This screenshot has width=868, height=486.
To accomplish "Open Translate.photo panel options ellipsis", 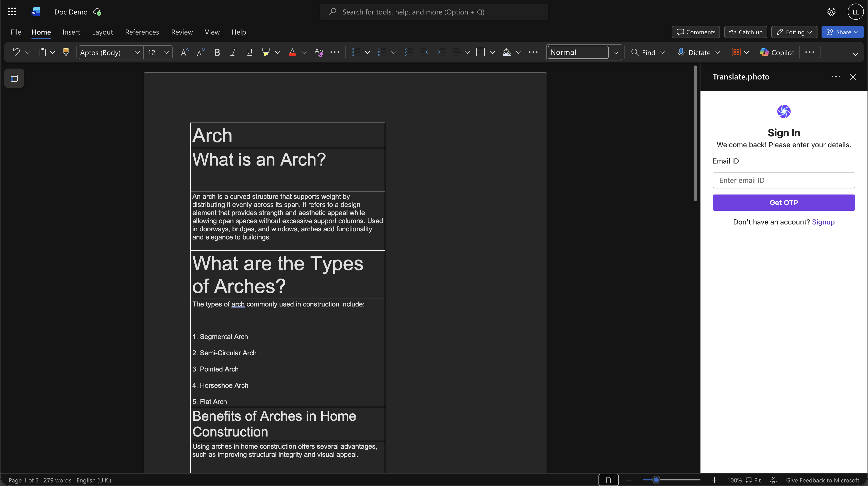I will (836, 77).
